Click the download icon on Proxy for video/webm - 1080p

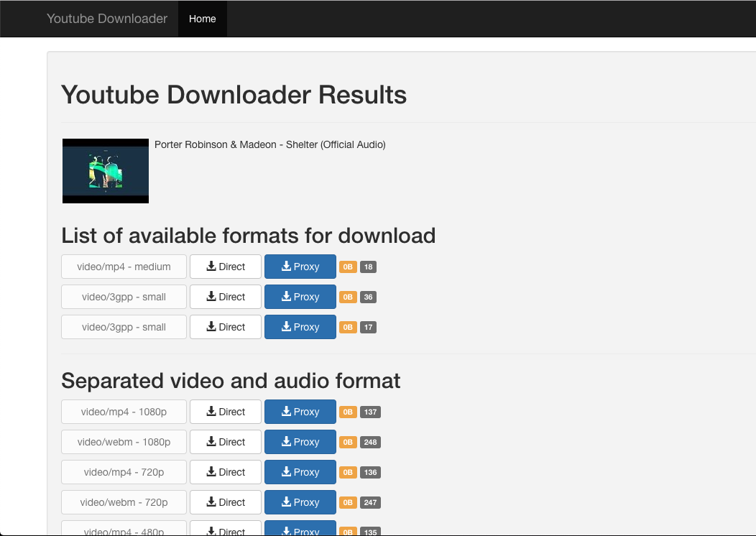[x=285, y=441]
